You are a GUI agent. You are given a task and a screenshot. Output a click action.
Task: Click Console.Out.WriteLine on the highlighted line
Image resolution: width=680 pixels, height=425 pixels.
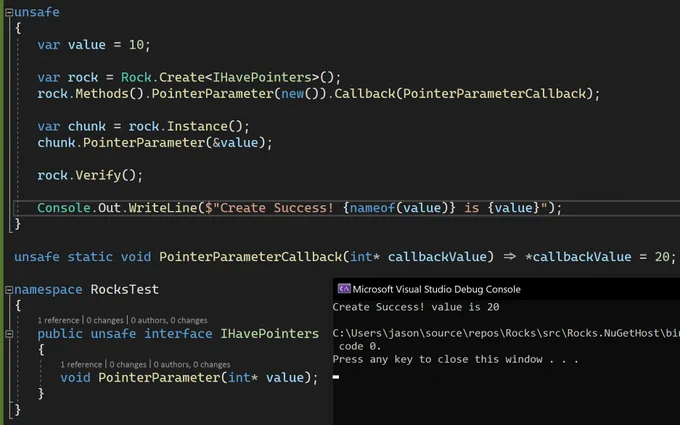point(117,208)
